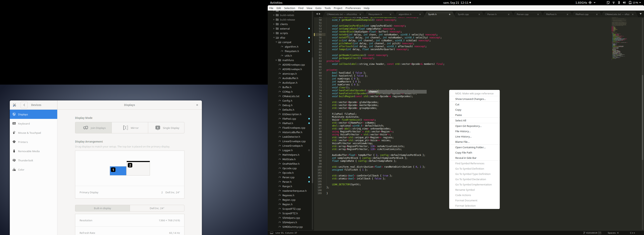The width and height of the screenshot is (644, 235).
Task: Click the back arrow beside Devices
Action: coord(24,105)
